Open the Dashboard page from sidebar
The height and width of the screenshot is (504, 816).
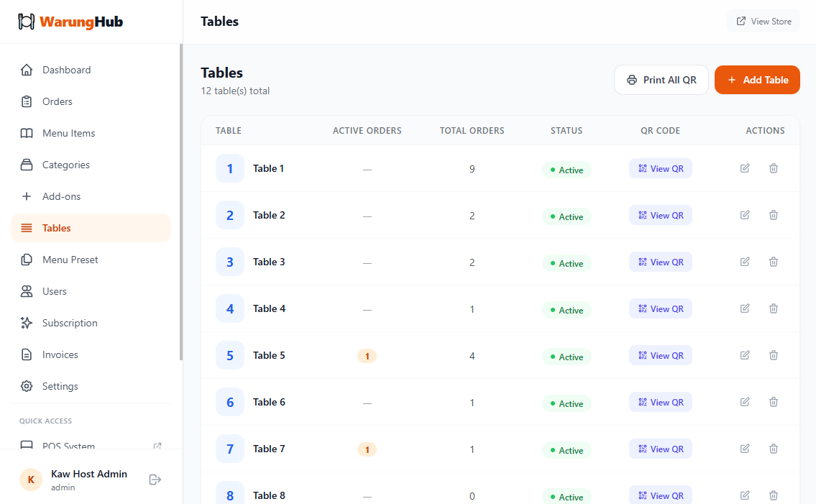[x=66, y=70]
